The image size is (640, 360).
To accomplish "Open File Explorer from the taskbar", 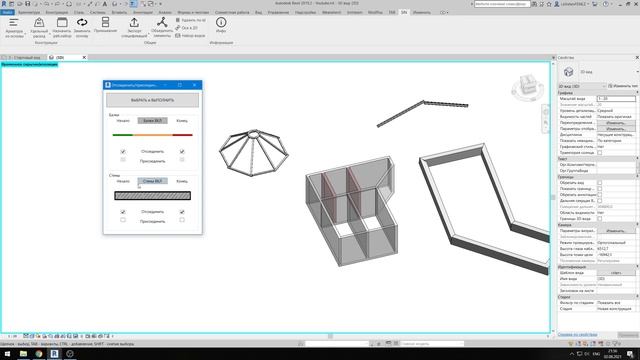I will click(x=23, y=354).
